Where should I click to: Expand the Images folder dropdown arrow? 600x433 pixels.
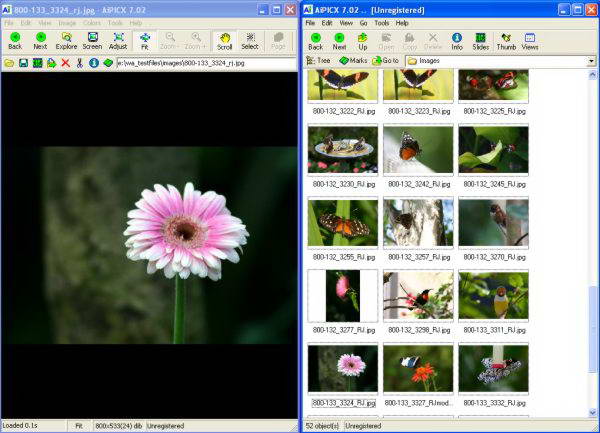(592, 61)
